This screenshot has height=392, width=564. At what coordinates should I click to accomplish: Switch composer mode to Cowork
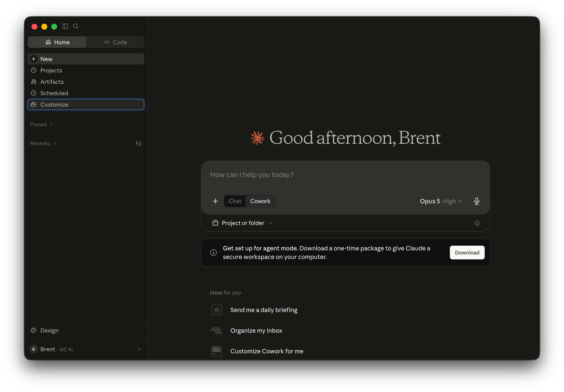260,201
